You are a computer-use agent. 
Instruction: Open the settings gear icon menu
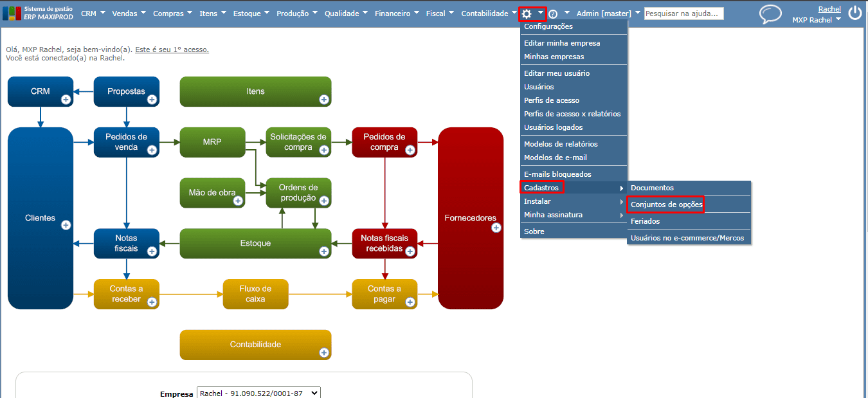532,14
